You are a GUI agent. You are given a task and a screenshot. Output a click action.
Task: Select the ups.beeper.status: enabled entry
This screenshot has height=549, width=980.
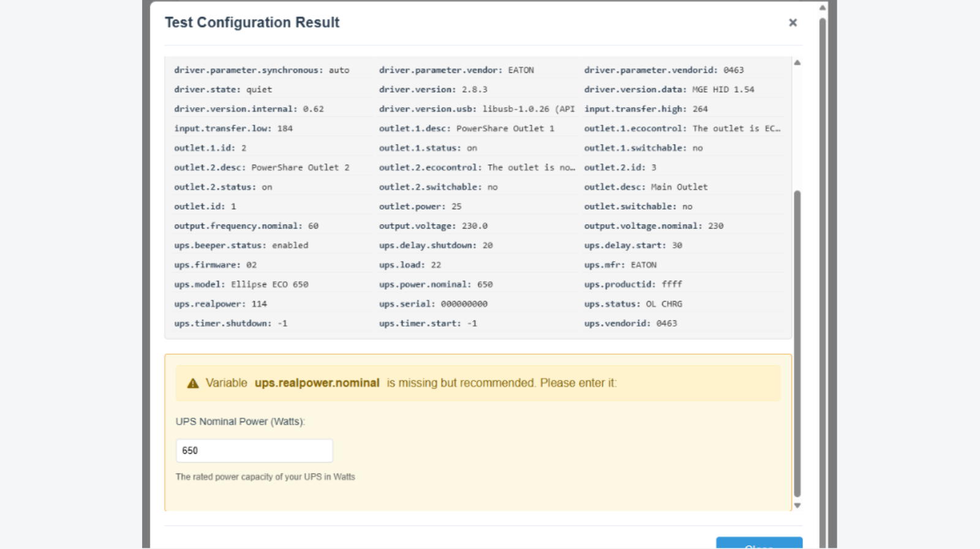click(x=241, y=245)
